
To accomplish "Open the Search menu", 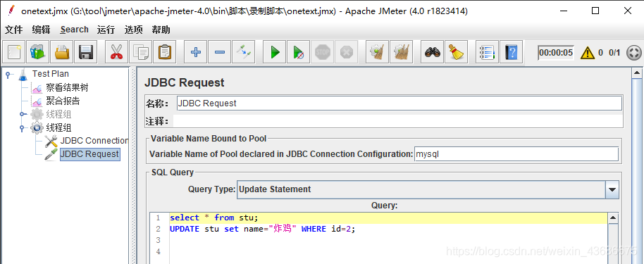I will pyautogui.click(x=75, y=30).
